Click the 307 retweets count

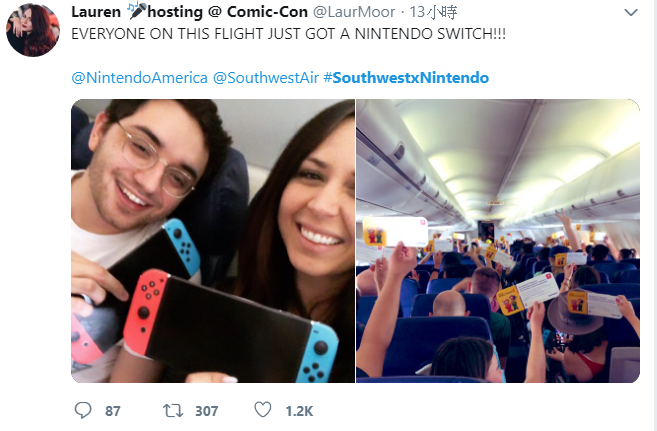point(207,411)
